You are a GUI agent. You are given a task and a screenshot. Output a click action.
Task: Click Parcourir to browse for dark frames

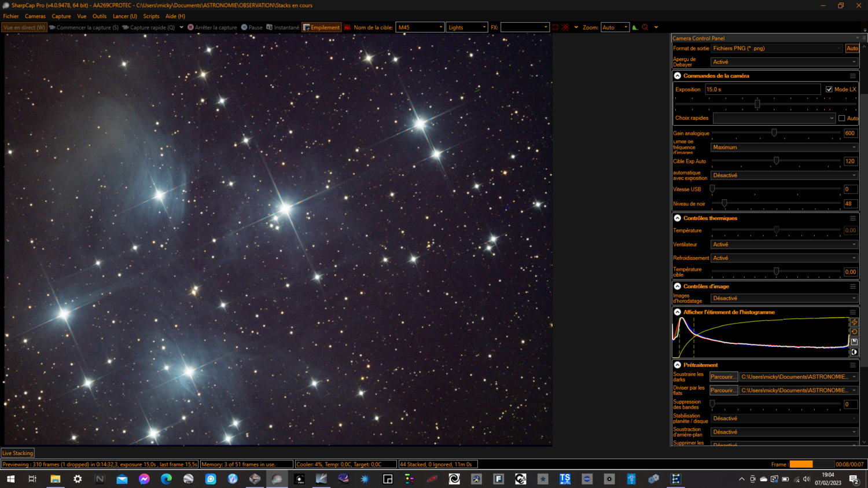[x=723, y=376]
